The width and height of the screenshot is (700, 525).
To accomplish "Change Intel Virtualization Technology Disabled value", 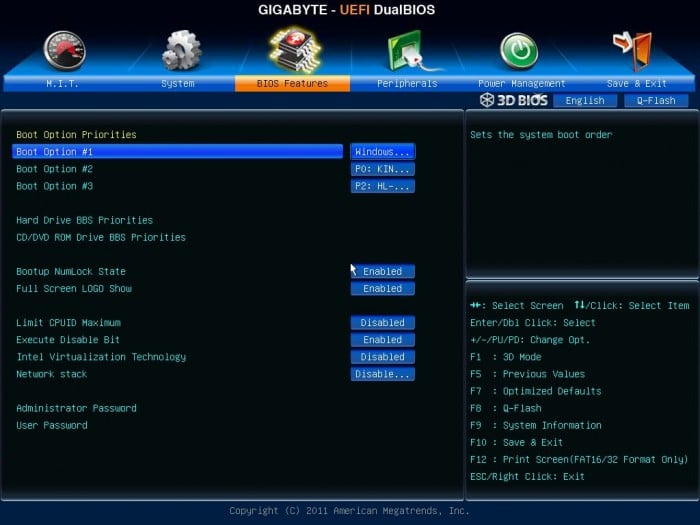I will point(383,357).
